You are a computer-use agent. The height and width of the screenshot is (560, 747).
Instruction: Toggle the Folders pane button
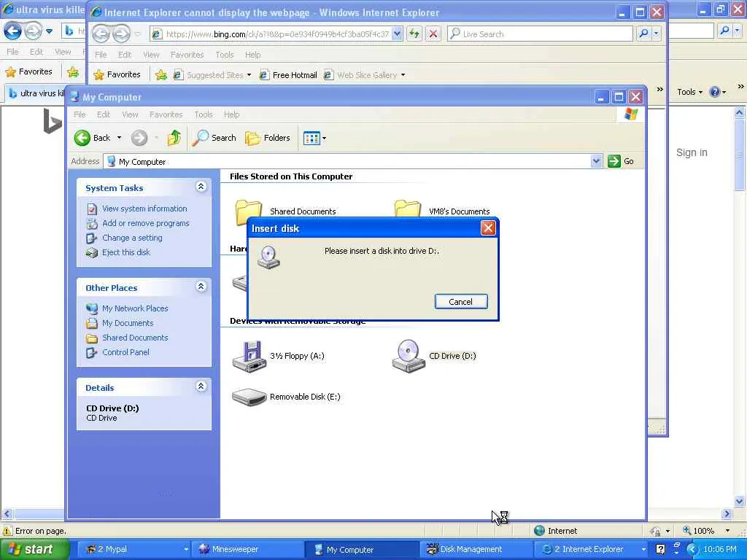click(268, 138)
